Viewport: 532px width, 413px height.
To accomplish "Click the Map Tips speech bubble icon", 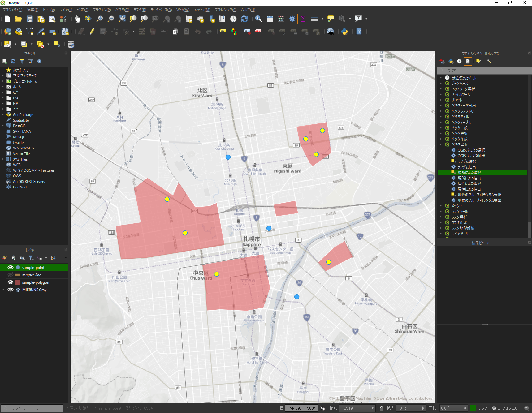I will coord(331,19).
